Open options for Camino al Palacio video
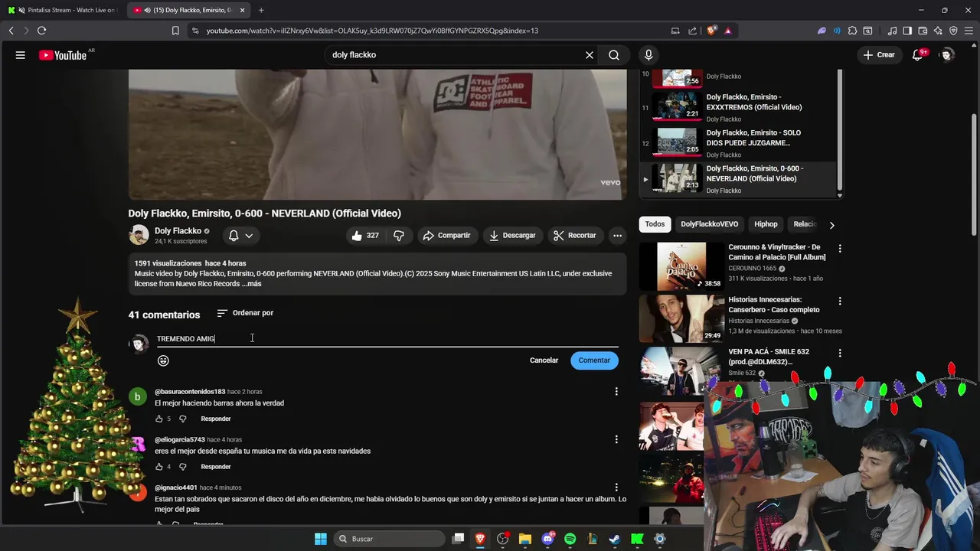980x551 pixels. coord(840,249)
